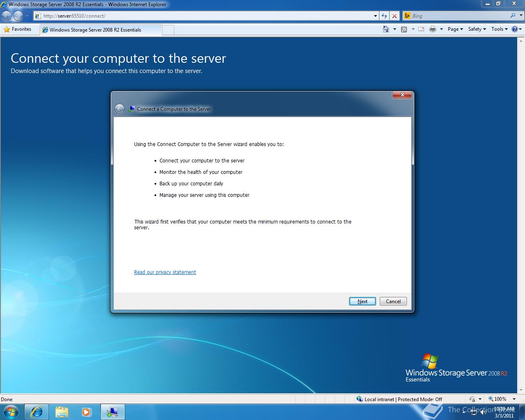
Task: Open the Favorites star button
Action: coord(18,29)
